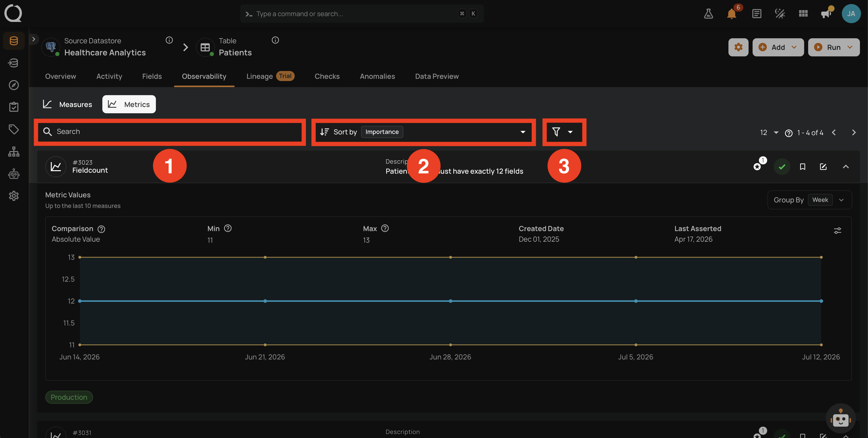Open the megaphone announcements icon
This screenshot has width=868, height=438.
click(826, 14)
